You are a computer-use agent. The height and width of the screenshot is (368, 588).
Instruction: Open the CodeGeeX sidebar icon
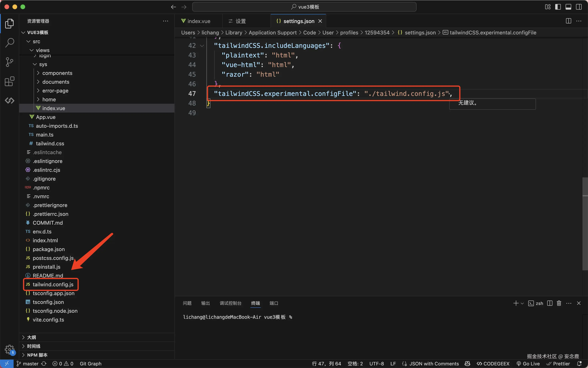[9, 100]
